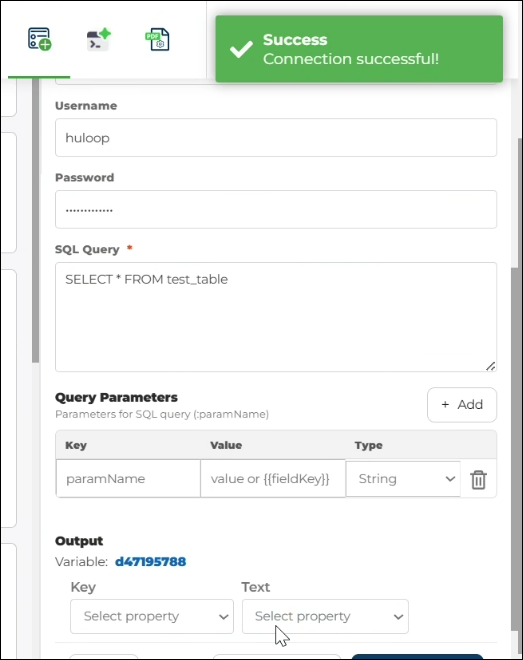This screenshot has width=523, height=660.
Task: Open the form builder tab icon
Action: tap(39, 39)
